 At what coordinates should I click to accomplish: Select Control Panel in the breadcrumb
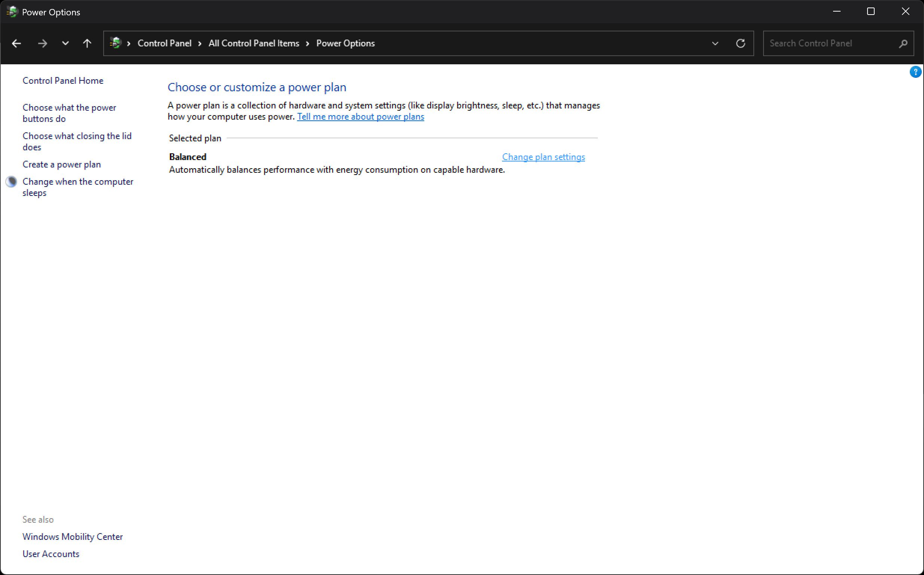164,43
